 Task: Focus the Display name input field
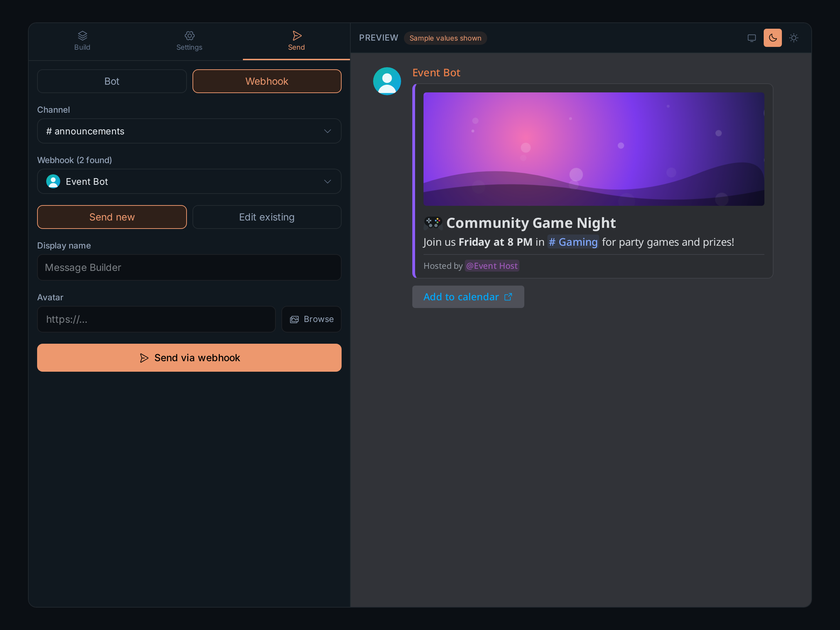coord(189,267)
